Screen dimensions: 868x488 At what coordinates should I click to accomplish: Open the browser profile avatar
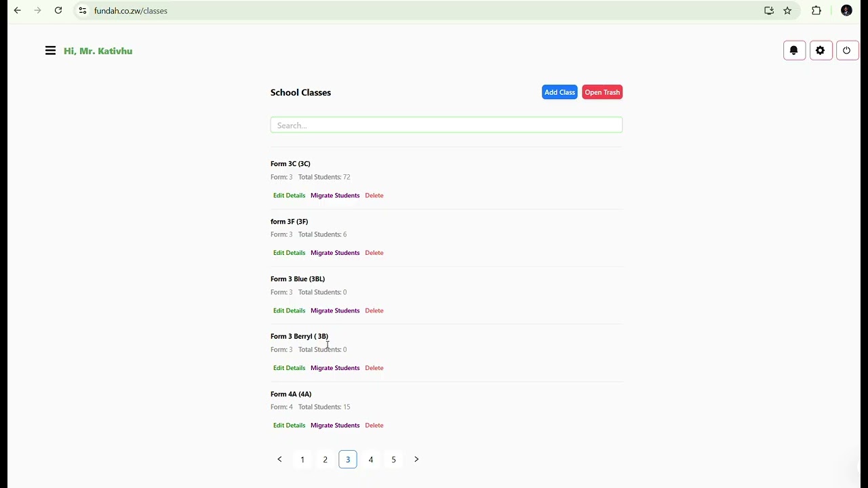pos(846,11)
